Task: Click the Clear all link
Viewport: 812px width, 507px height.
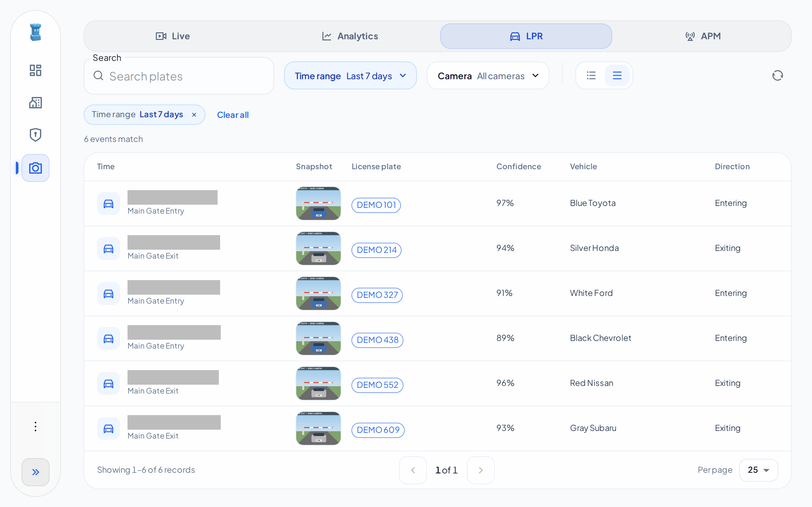Action: [x=232, y=115]
